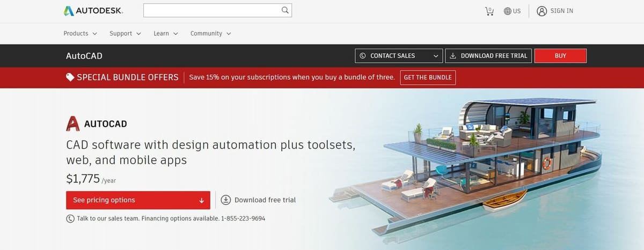Click the AutoCAD title in the black bar

point(84,56)
